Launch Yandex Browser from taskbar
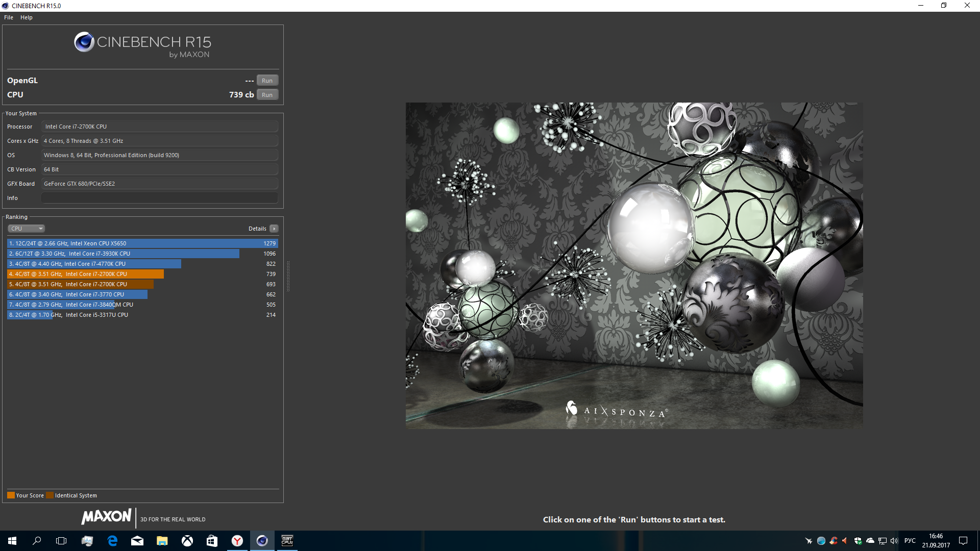Viewport: 980px width, 551px height. (x=237, y=541)
